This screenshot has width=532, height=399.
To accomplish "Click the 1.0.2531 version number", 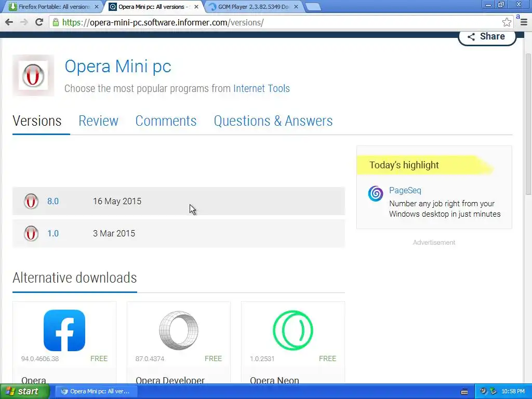I will (262, 358).
